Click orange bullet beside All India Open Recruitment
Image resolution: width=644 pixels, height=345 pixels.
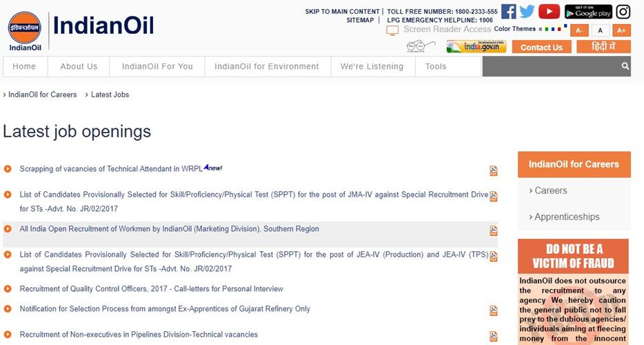point(8,228)
